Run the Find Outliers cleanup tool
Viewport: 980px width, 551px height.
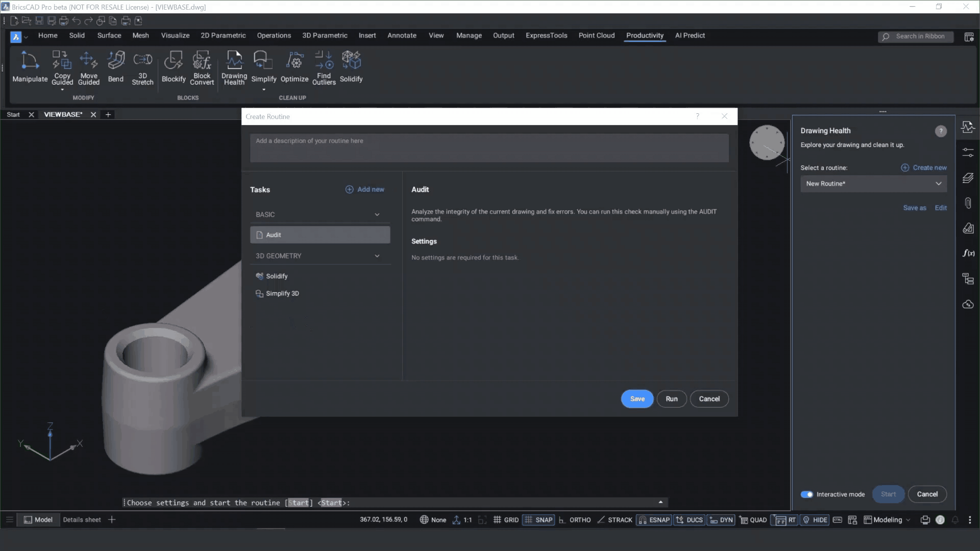coord(324,67)
